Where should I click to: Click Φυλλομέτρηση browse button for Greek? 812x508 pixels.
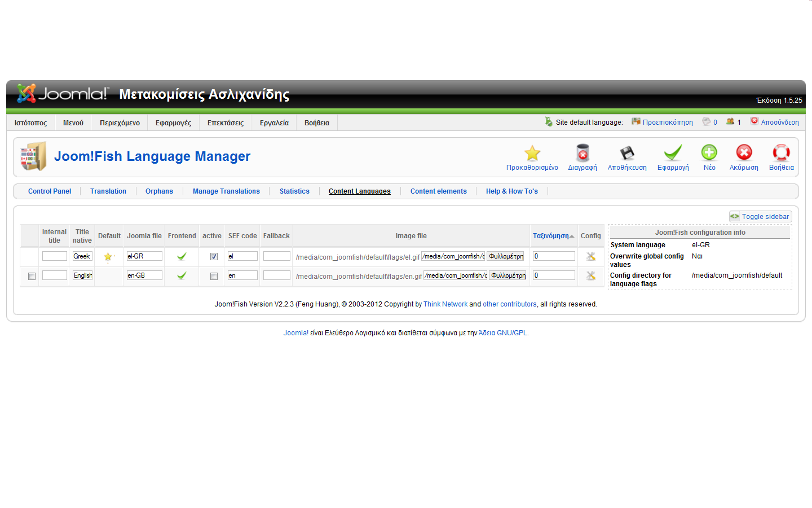pos(506,256)
